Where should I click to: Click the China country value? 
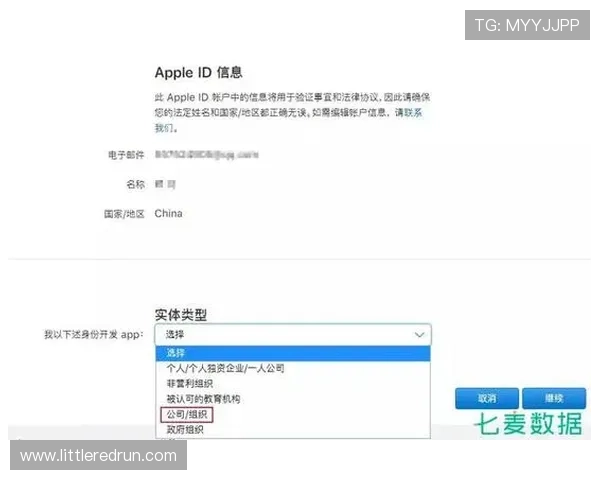(168, 214)
